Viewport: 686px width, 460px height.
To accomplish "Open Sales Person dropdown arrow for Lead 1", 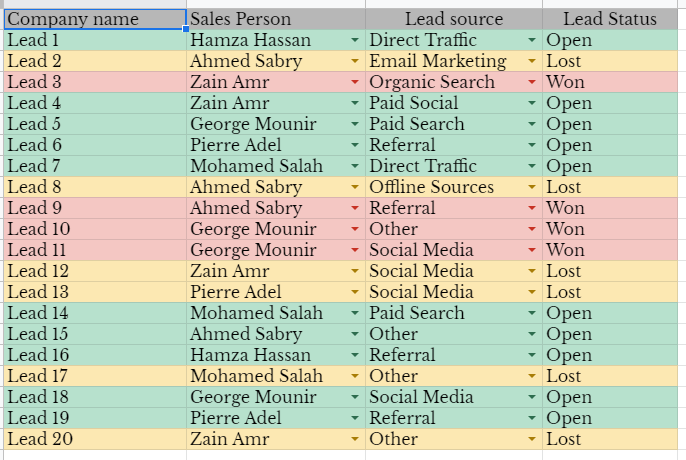I will pyautogui.click(x=355, y=40).
